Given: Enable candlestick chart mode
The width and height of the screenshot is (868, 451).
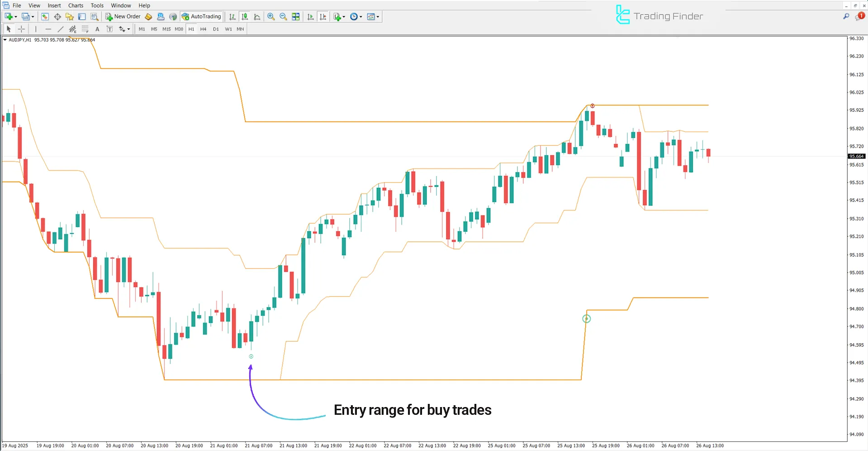Looking at the screenshot, I should 245,17.
